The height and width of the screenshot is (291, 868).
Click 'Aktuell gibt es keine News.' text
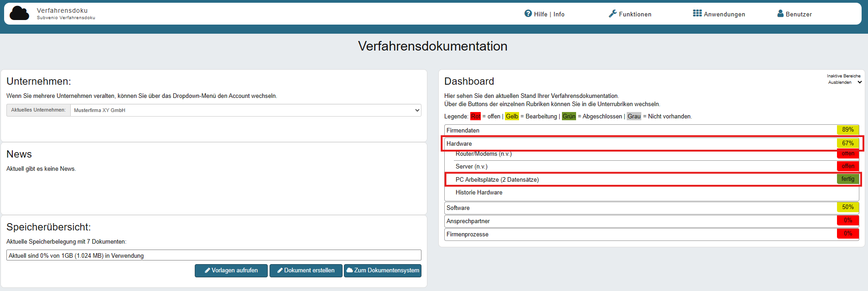pos(41,169)
